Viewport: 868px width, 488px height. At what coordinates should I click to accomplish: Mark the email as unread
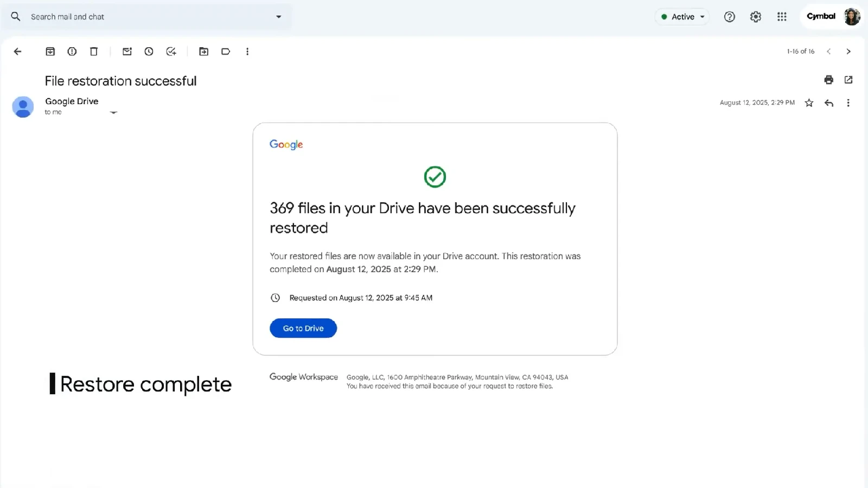127,52
